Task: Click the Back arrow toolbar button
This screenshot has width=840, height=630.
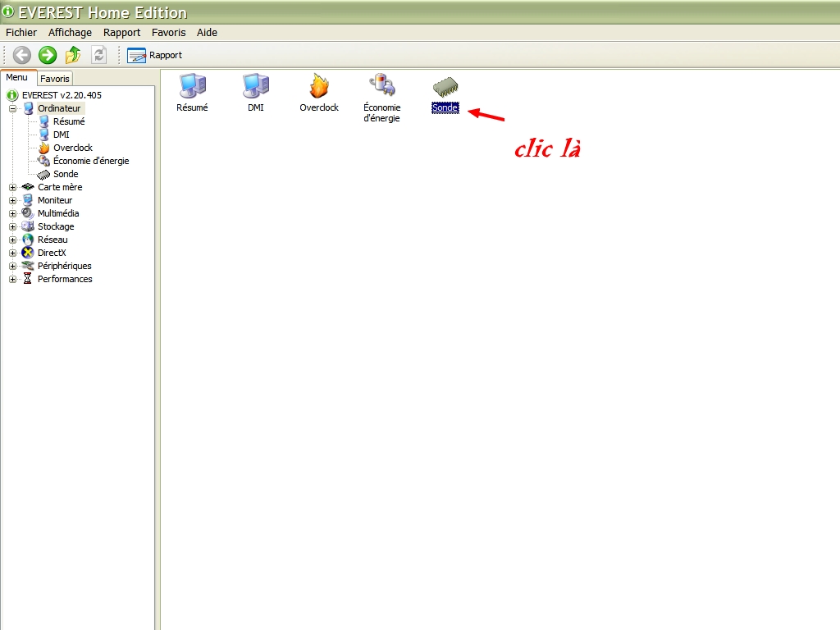Action: point(22,55)
